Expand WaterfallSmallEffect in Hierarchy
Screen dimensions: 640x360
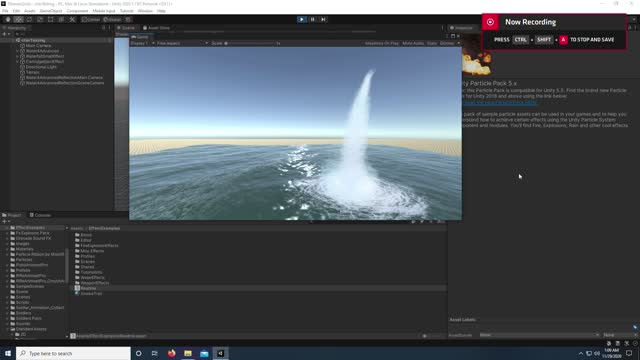17,56
